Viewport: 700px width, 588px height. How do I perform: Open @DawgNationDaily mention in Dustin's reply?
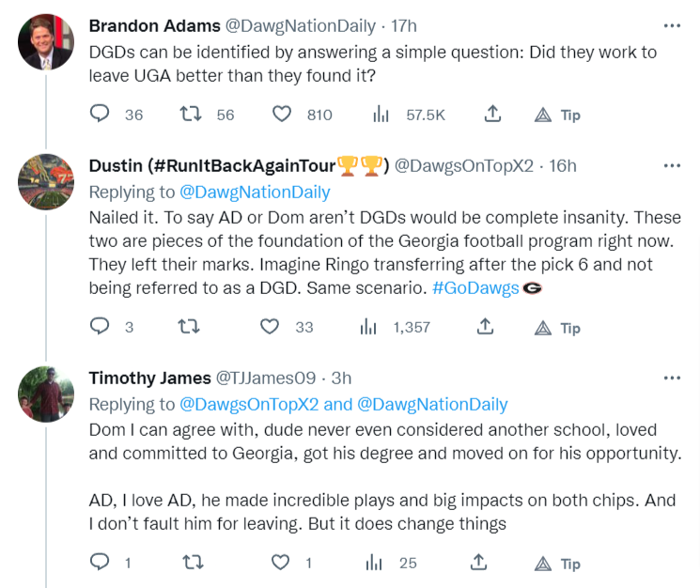[x=255, y=192]
